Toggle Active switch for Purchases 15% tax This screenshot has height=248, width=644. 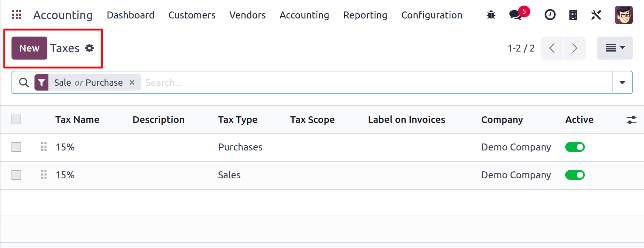tap(575, 147)
